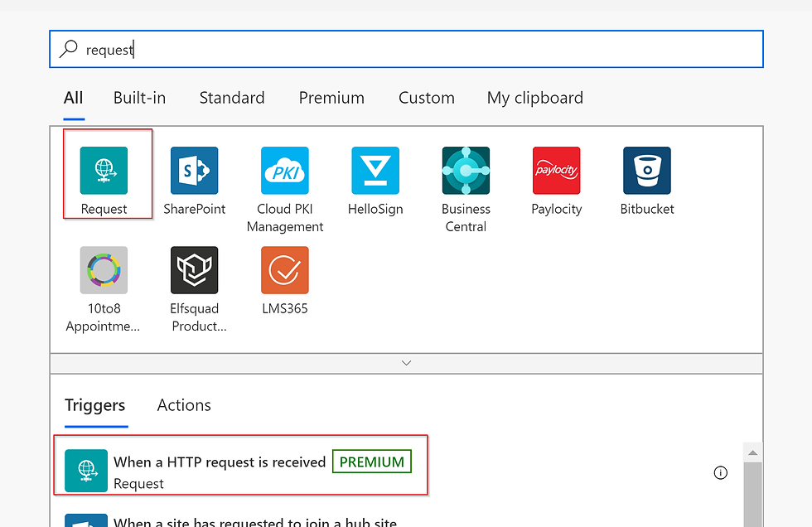
Task: Choose the LMS365 connector icon
Action: click(285, 270)
